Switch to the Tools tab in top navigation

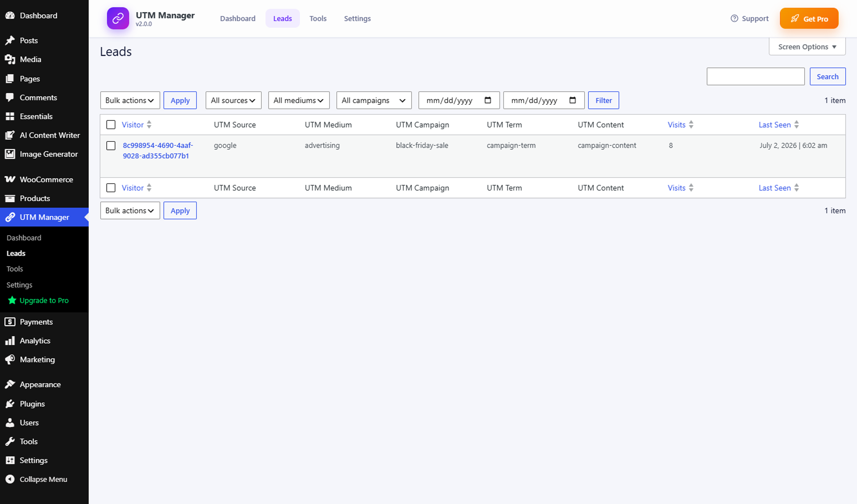click(318, 18)
